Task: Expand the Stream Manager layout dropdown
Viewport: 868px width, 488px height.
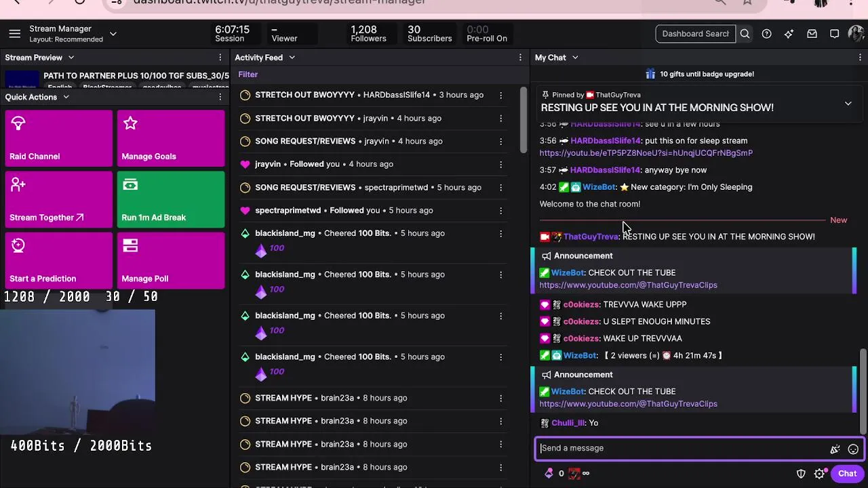Action: (x=113, y=34)
